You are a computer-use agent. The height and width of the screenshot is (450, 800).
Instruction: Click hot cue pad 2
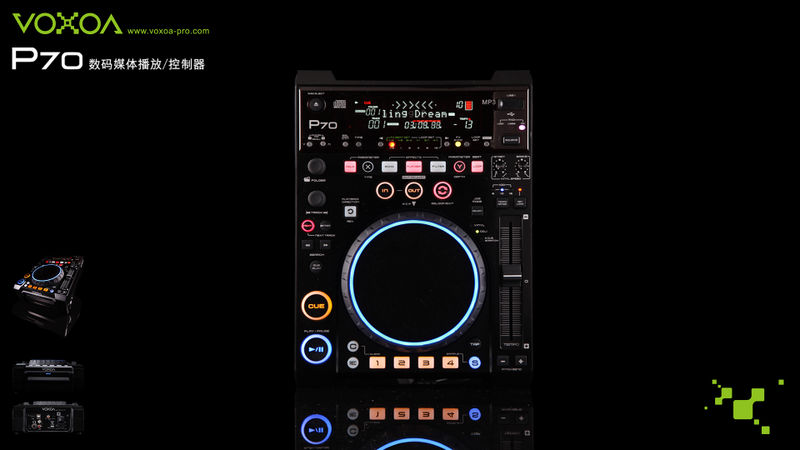[x=402, y=362]
